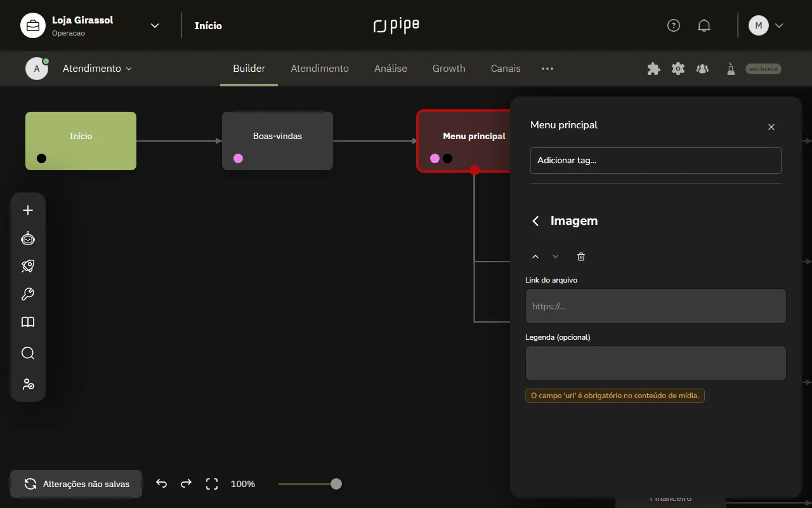Screen dimensions: 812x508
Task: Click the em breve badge
Action: [763, 69]
